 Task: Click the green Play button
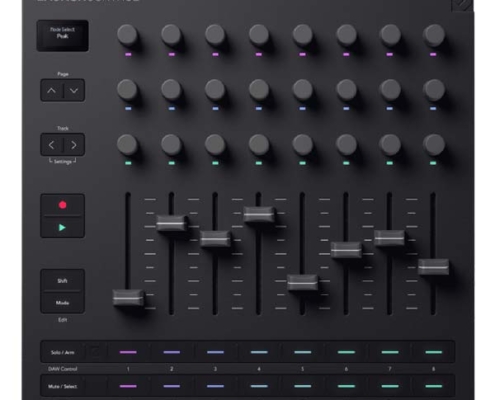(62, 227)
